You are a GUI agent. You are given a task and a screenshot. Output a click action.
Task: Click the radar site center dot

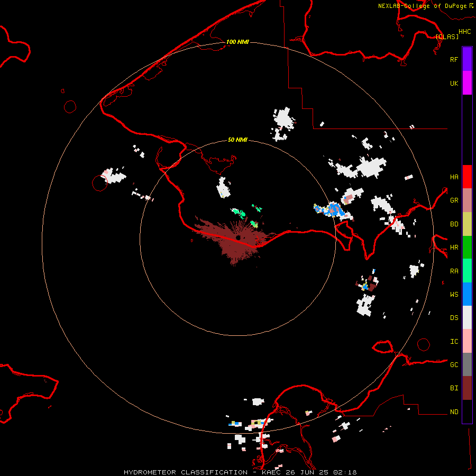click(x=238, y=237)
